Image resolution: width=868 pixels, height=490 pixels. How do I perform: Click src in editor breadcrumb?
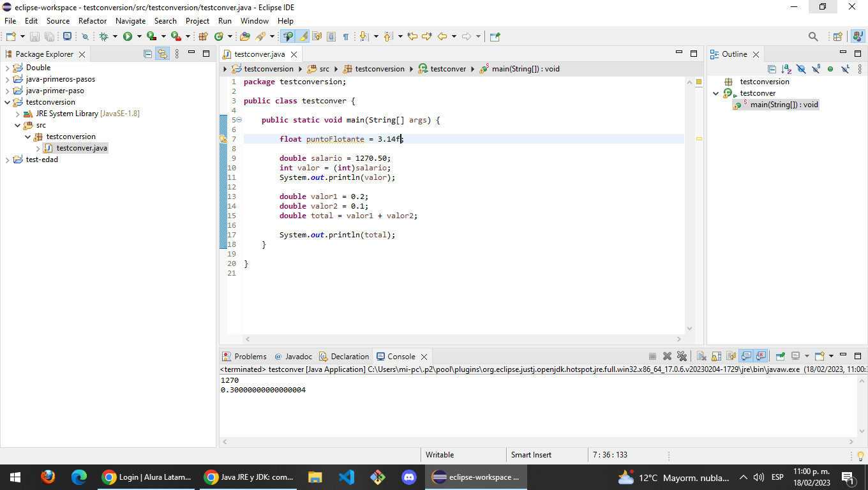point(324,69)
